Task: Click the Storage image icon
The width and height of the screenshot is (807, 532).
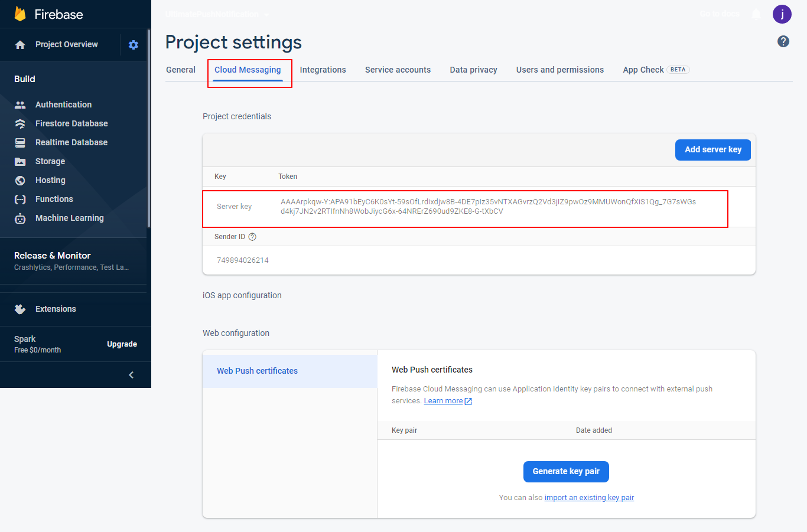Action: pos(20,161)
